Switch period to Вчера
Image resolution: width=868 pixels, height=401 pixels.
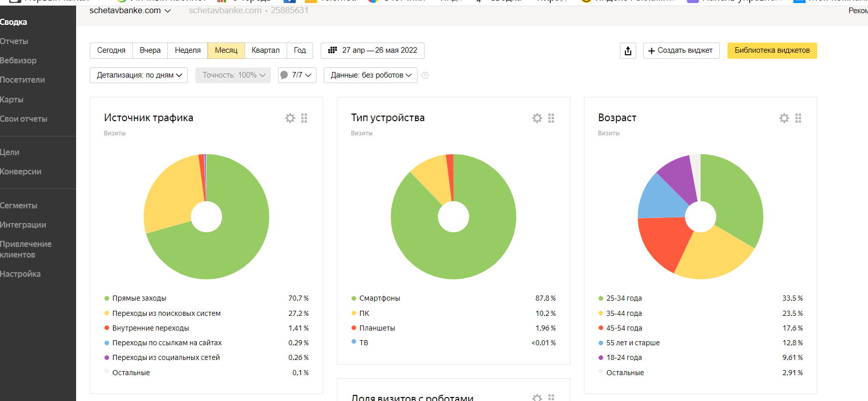coord(150,50)
